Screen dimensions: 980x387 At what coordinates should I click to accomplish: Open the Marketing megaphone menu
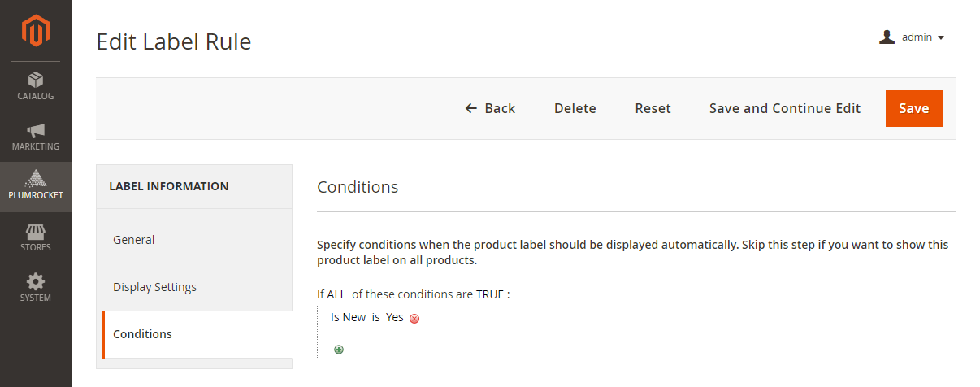36,137
